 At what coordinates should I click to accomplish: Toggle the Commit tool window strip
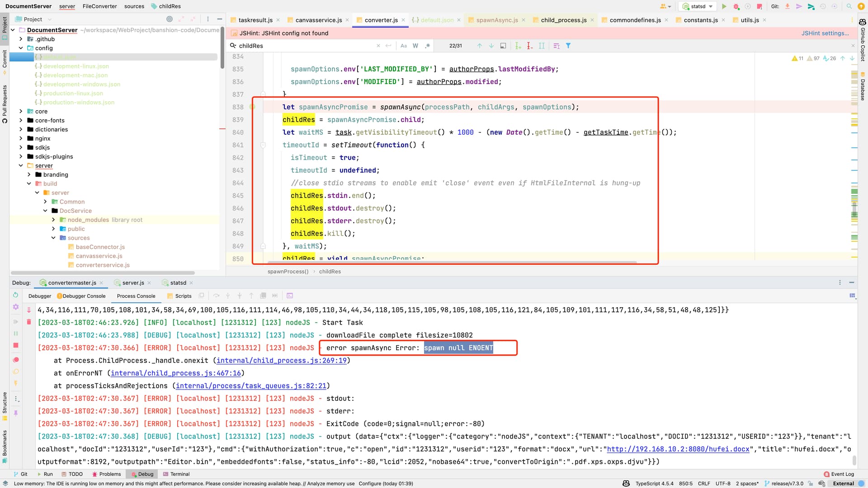(x=5, y=62)
